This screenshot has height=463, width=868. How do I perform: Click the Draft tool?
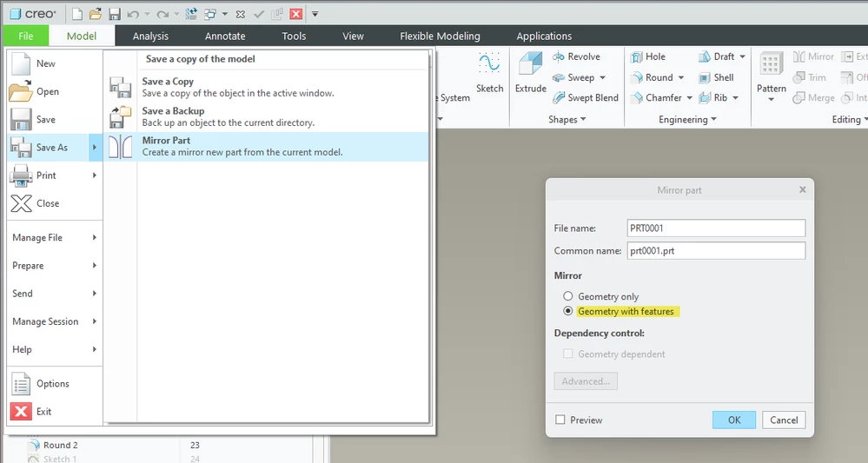(716, 57)
